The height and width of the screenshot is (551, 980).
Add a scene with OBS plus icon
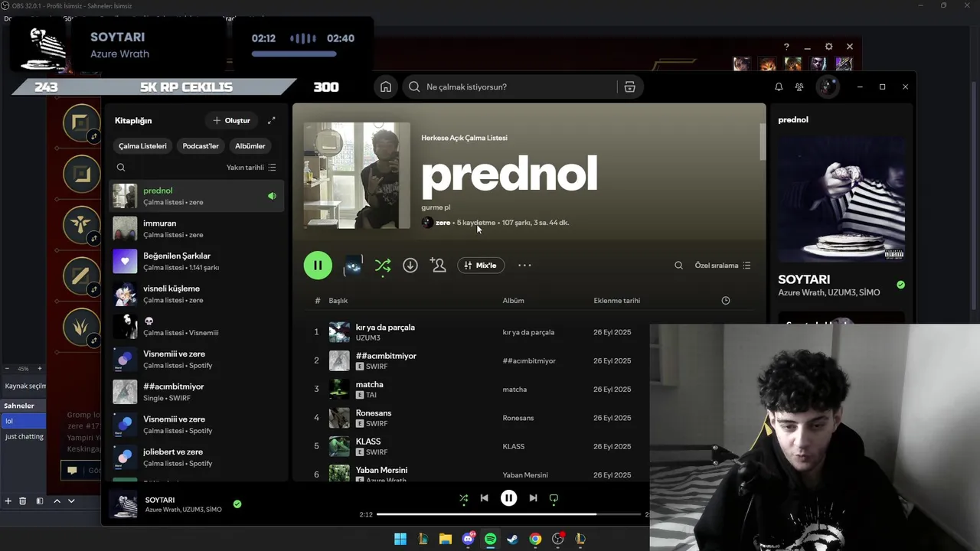(8, 501)
